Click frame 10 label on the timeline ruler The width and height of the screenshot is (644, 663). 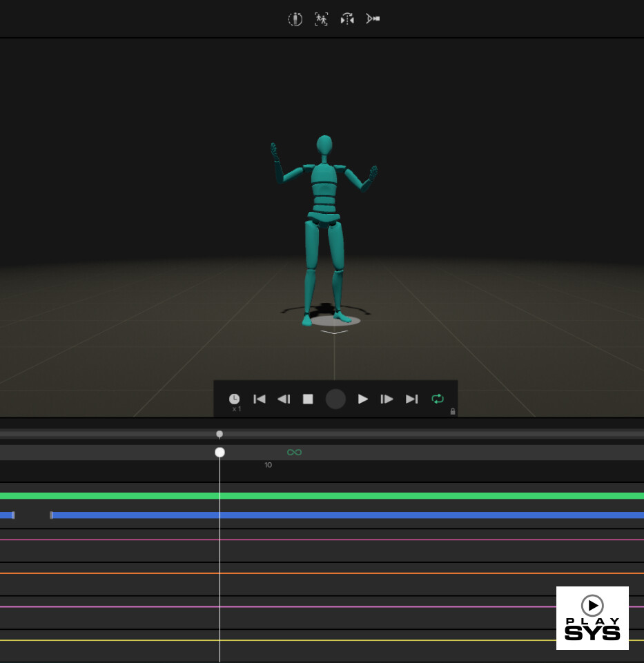click(268, 465)
